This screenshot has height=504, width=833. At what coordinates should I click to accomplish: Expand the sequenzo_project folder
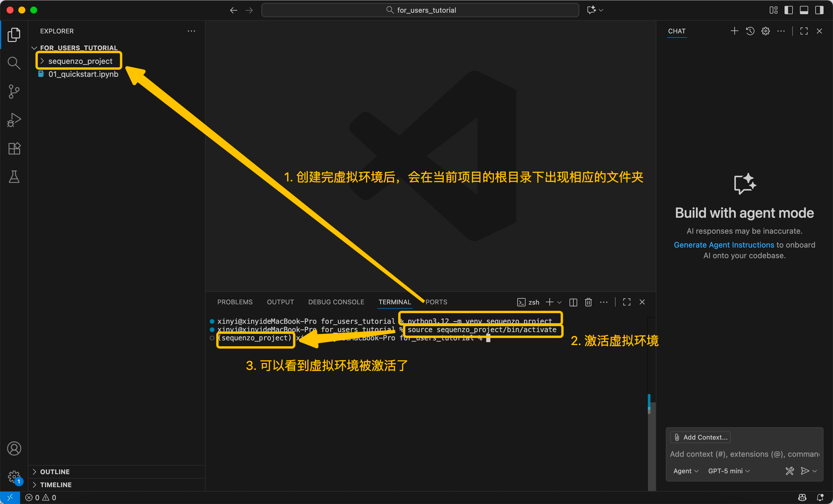coord(80,61)
